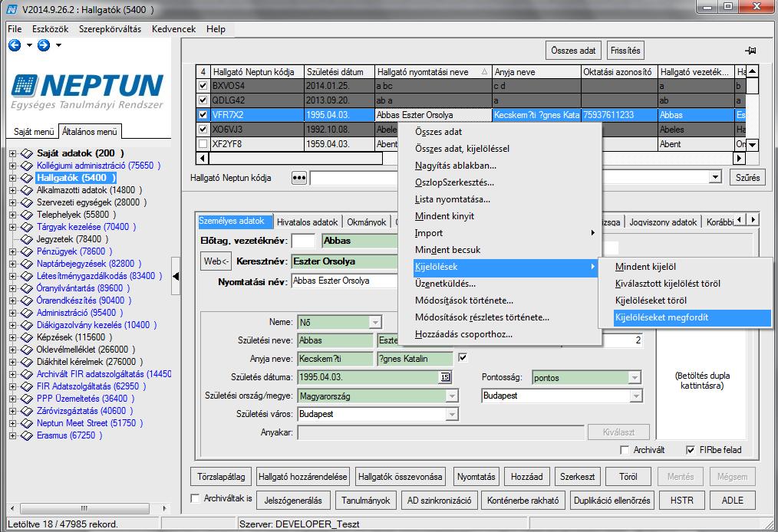Click the Erasmus folder icon
Image resolution: width=778 pixels, height=532 pixels.
pos(26,435)
